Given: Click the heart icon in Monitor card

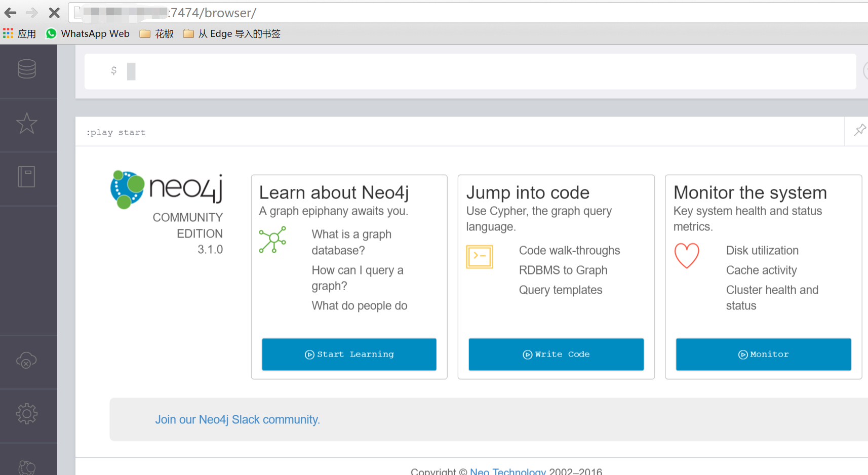Looking at the screenshot, I should point(687,255).
